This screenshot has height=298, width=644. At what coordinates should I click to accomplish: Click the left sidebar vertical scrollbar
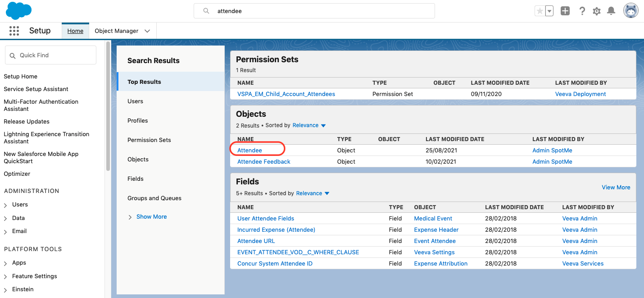pyautogui.click(x=108, y=106)
